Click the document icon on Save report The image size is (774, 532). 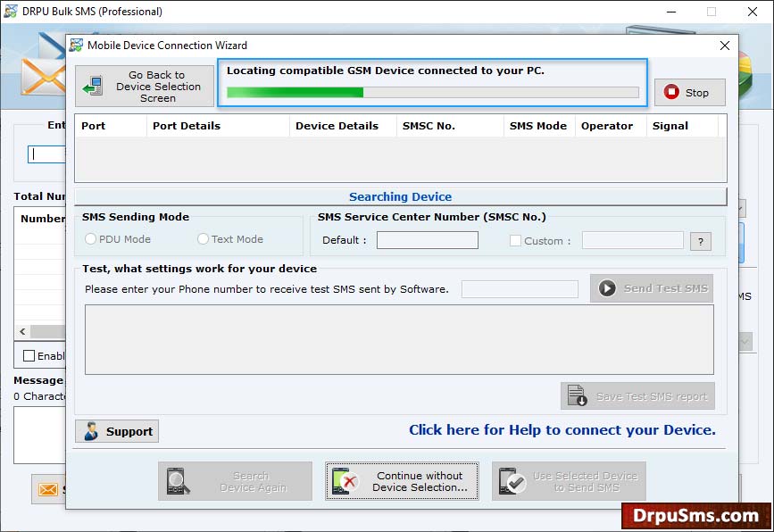[x=577, y=395]
